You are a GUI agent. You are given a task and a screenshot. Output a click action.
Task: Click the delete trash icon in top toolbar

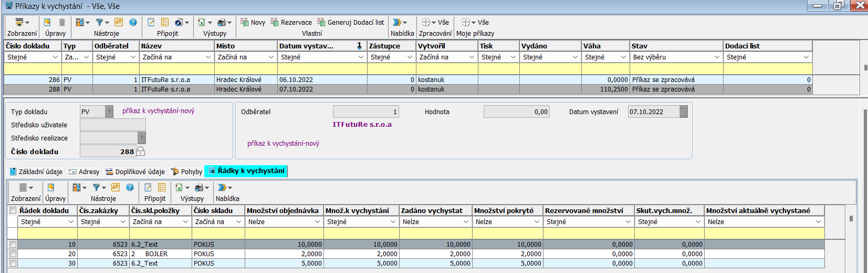click(x=62, y=22)
